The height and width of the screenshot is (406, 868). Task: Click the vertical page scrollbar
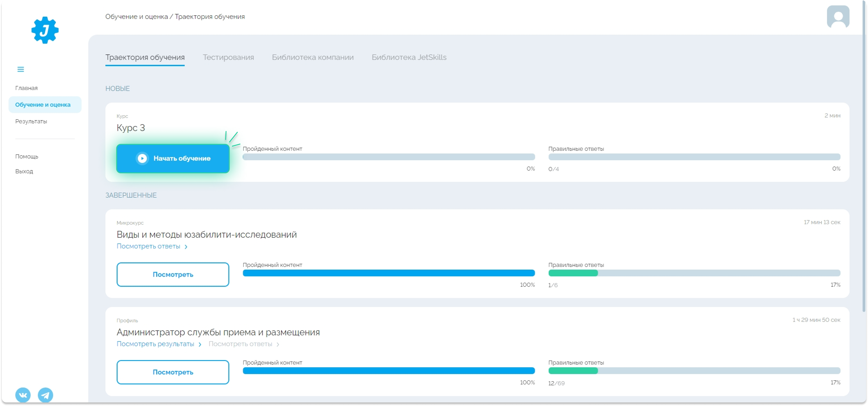point(864,157)
